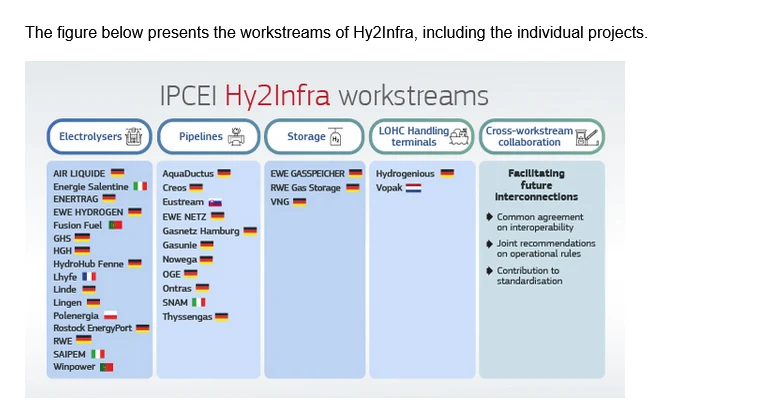Select the Electrolysers workstream label
The width and height of the screenshot is (778, 408).
[90, 137]
